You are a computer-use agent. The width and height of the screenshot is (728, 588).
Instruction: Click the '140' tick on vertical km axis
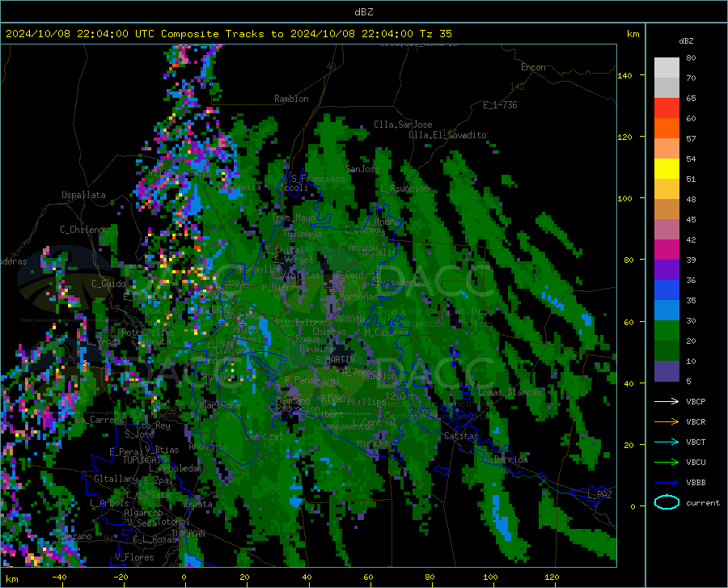coord(624,75)
